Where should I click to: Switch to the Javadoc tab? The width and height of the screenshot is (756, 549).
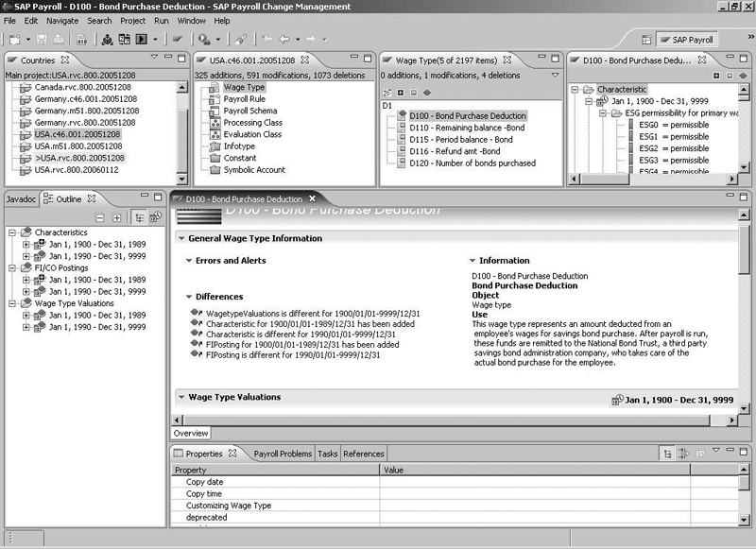coord(21,199)
